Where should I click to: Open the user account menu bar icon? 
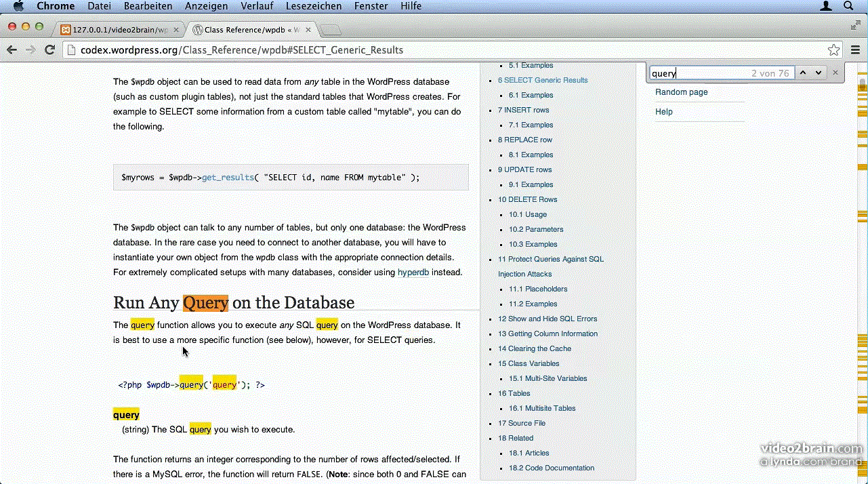tap(826, 6)
